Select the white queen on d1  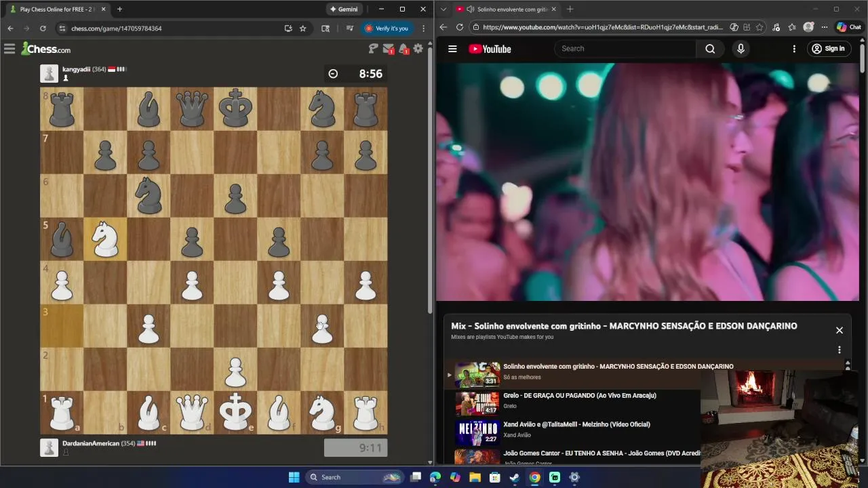pos(192,413)
